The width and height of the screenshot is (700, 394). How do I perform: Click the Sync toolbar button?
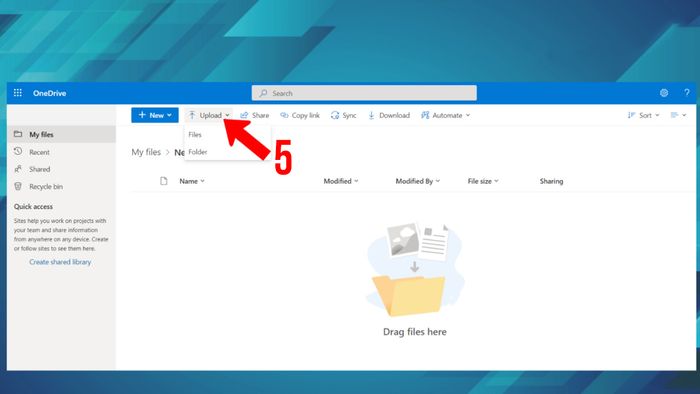pos(343,115)
